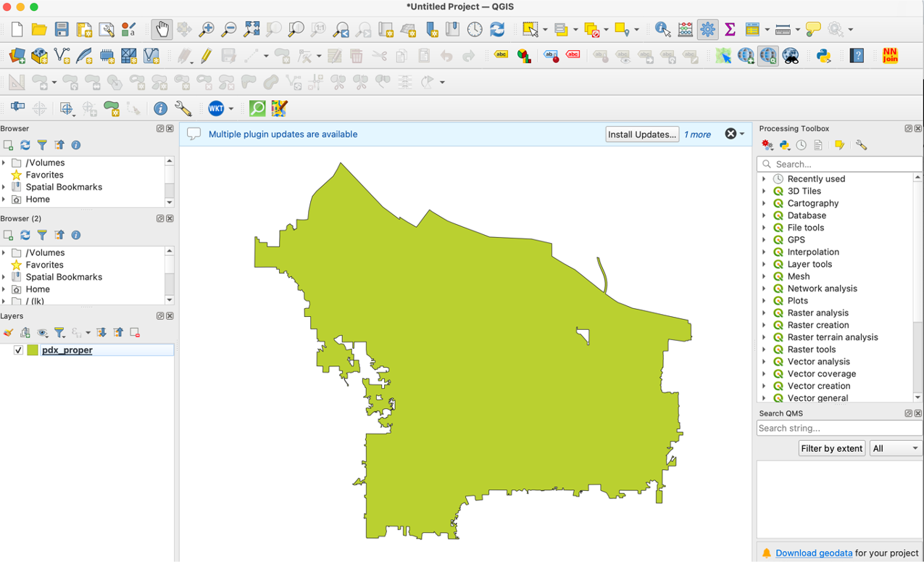Screen dimensions: 924x562
Task: Click the WKT plugin icon
Action: [x=216, y=109]
